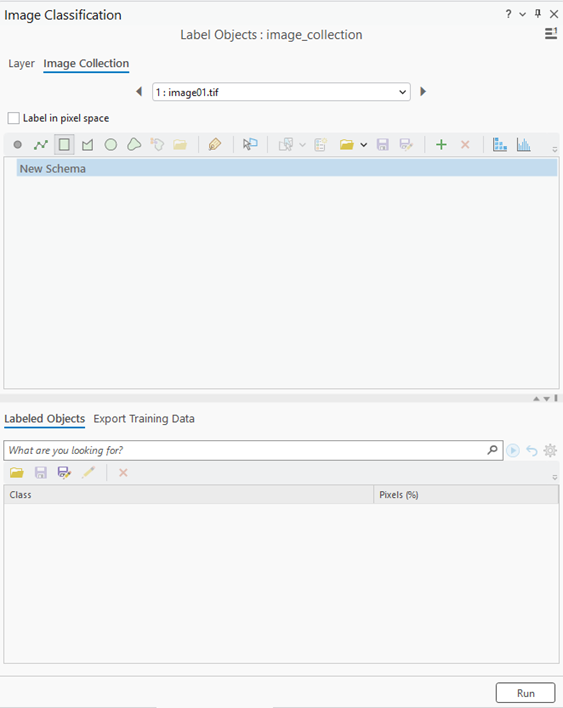Open the image01.tif selection dropdown
Screen dimensions: 563x708
[281, 92]
